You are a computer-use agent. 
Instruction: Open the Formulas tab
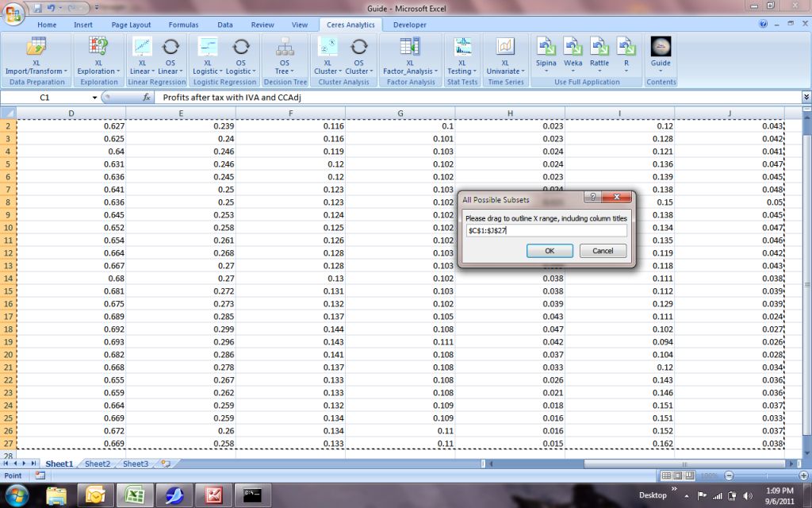click(x=183, y=25)
